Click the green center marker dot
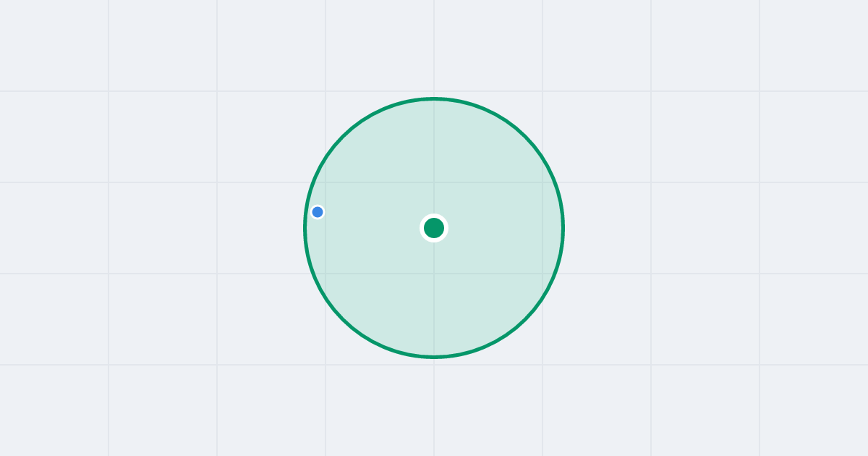This screenshot has height=456, width=868. [x=434, y=228]
